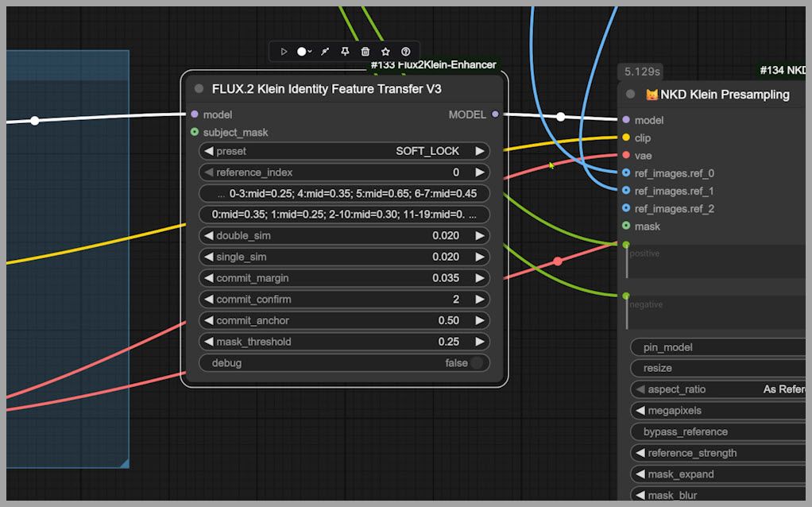Edit the text field starting with 0-3:mid=0.25

(344, 194)
